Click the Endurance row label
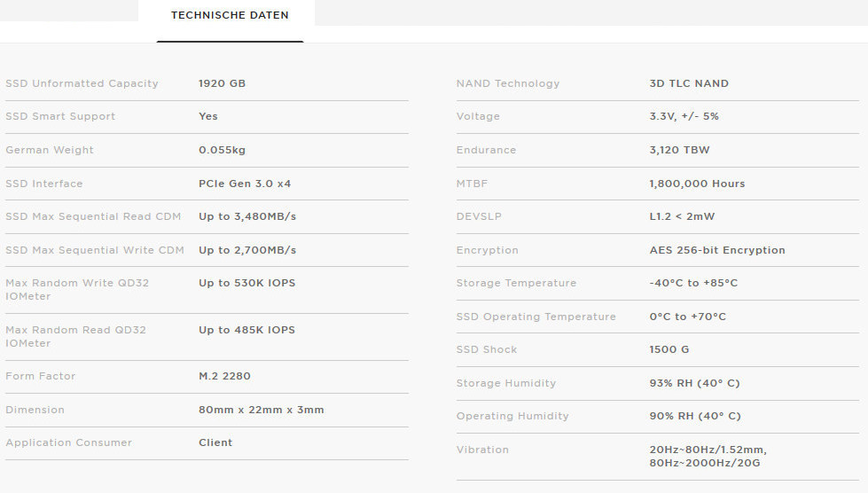 [486, 150]
